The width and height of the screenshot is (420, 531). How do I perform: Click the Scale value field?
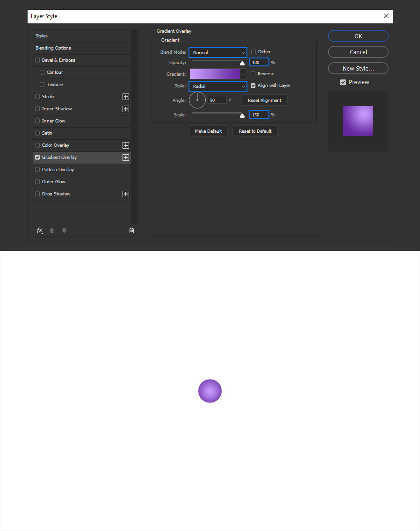259,115
